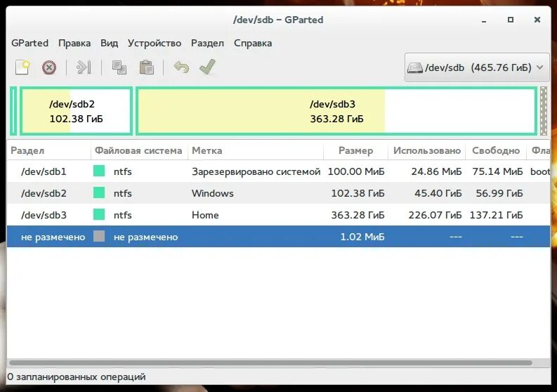
Task: Open the Вид menu
Action: pos(109,43)
